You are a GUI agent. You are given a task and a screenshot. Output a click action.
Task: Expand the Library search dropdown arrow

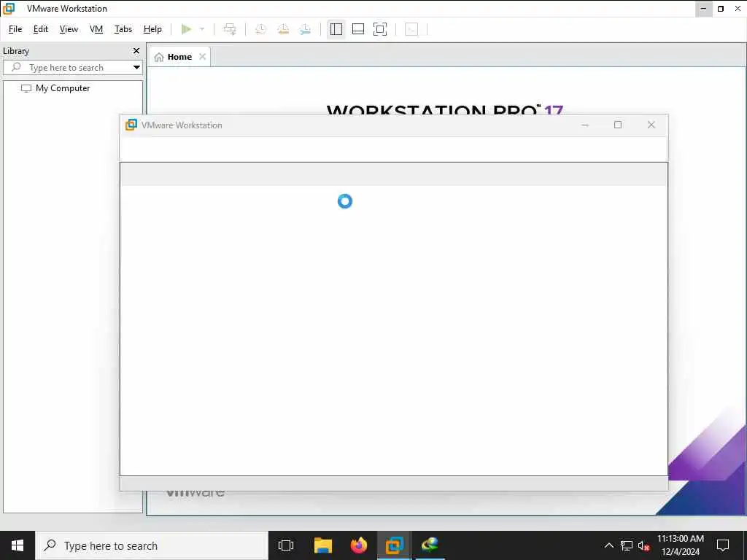136,68
